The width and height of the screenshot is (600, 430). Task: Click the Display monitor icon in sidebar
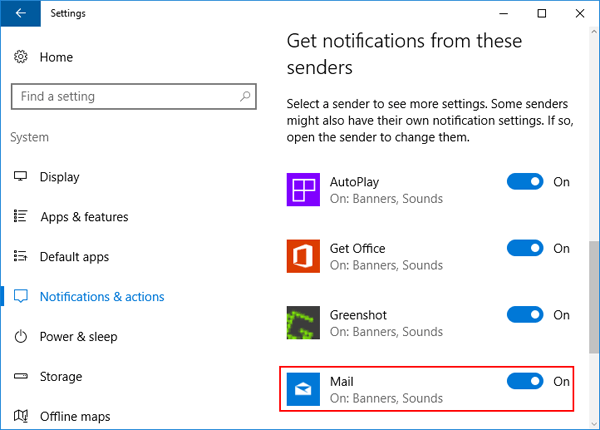pyautogui.click(x=20, y=177)
